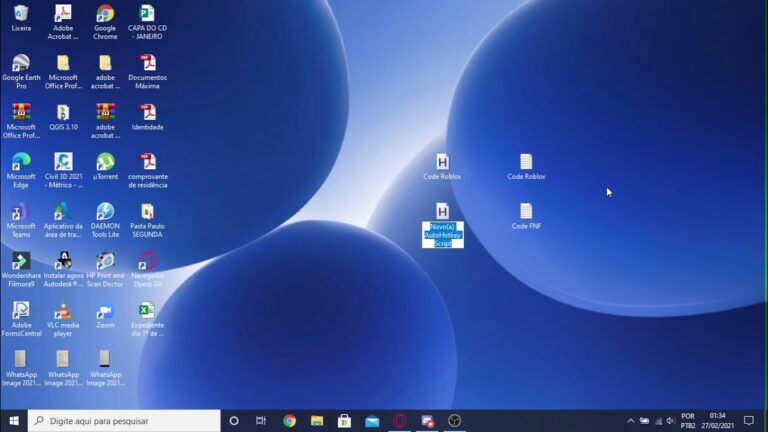Open the volume control tray icon
768x432 pixels.
(x=671, y=421)
